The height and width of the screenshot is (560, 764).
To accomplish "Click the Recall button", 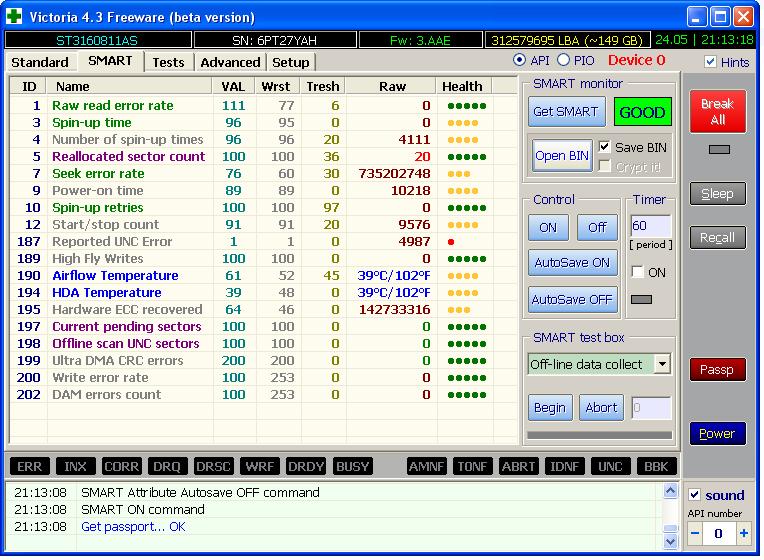I will 717,237.
